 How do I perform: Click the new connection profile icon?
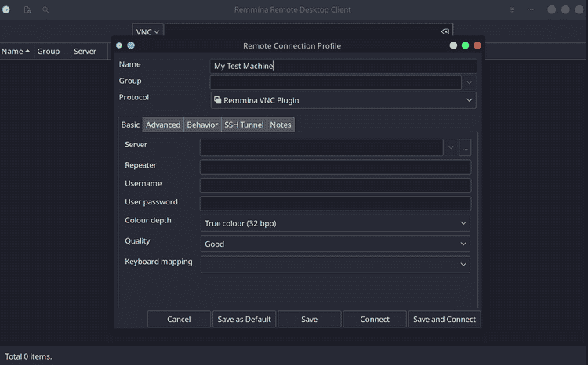coord(27,10)
